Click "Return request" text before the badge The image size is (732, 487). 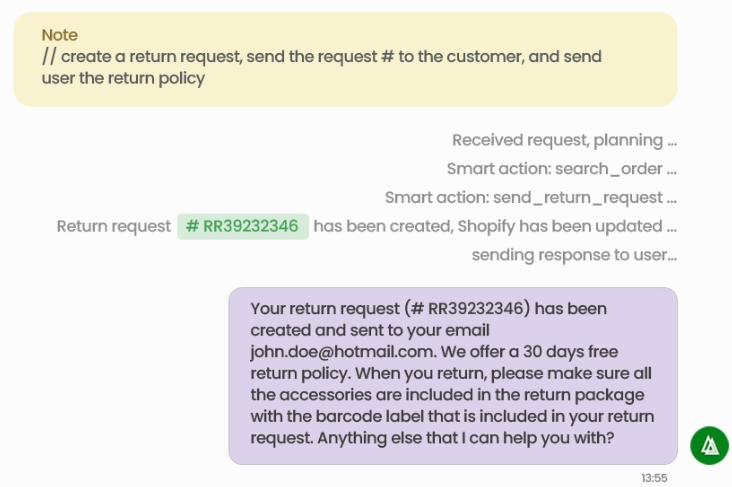coord(113,226)
